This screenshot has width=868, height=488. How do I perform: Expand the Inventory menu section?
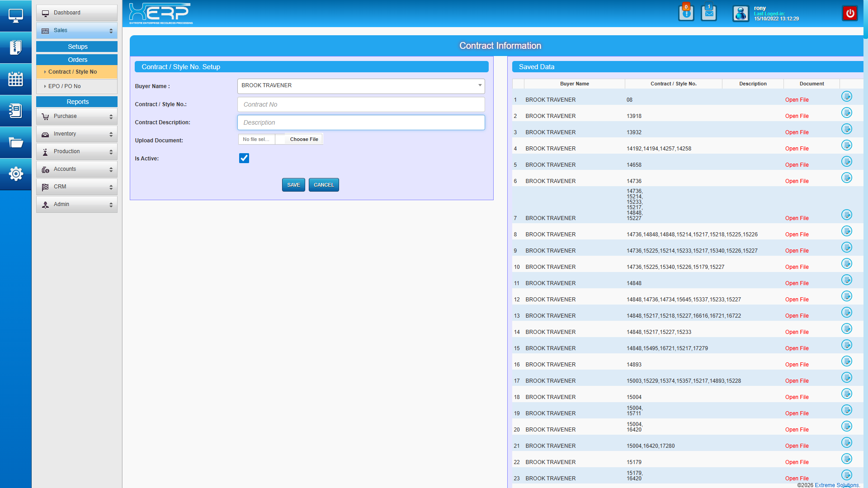[77, 134]
